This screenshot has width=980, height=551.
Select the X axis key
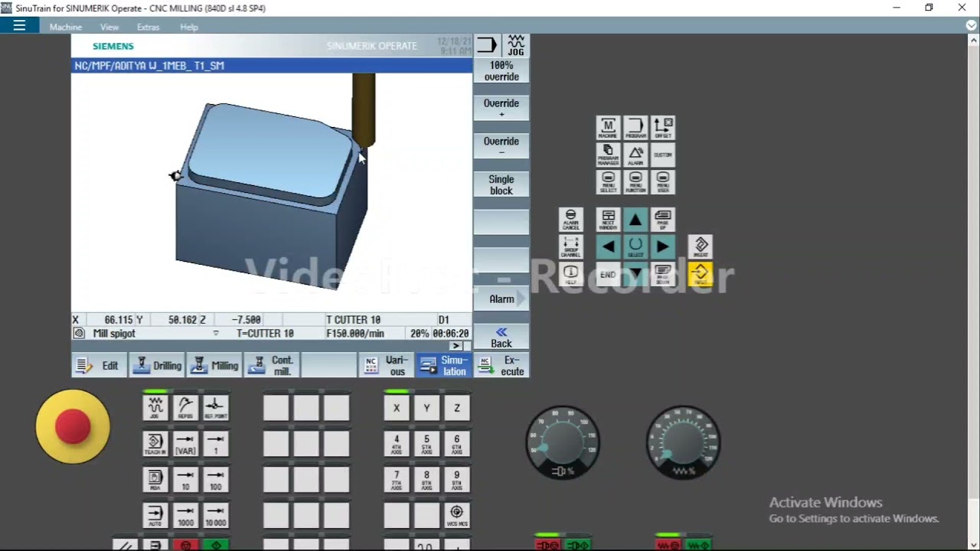pos(397,408)
